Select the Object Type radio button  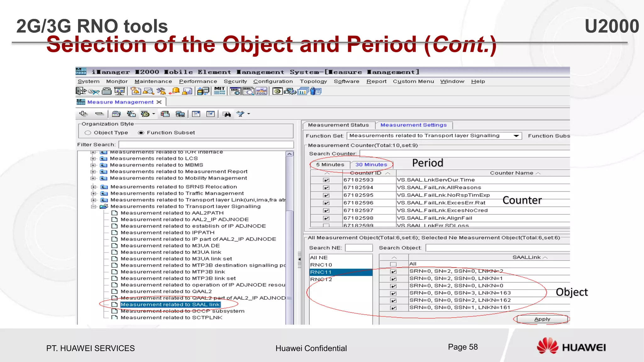(x=88, y=133)
